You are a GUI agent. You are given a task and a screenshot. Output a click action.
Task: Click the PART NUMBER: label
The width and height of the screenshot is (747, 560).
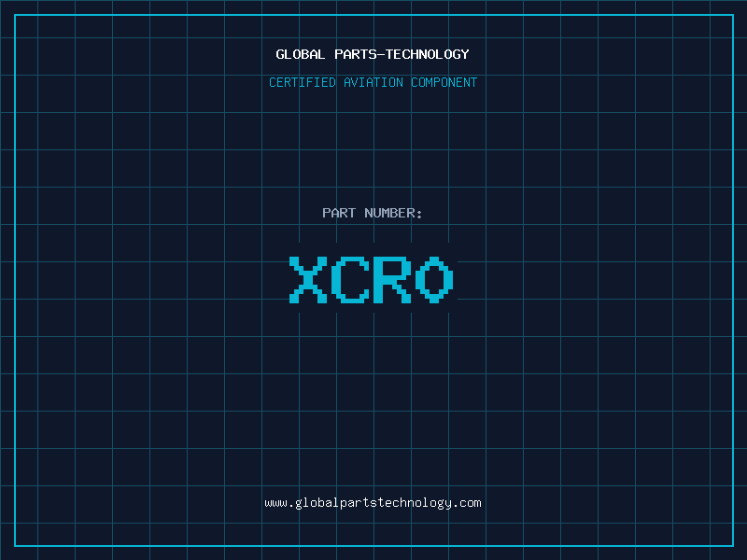click(372, 213)
